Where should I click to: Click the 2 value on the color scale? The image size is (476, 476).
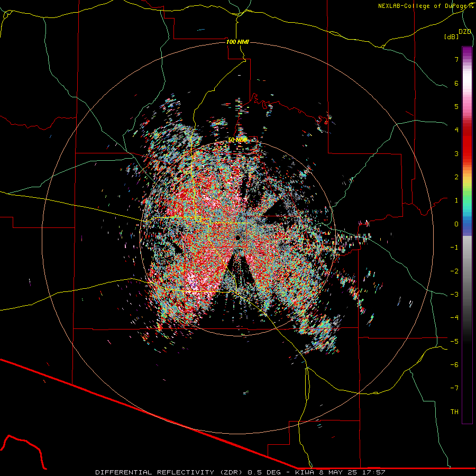456,177
